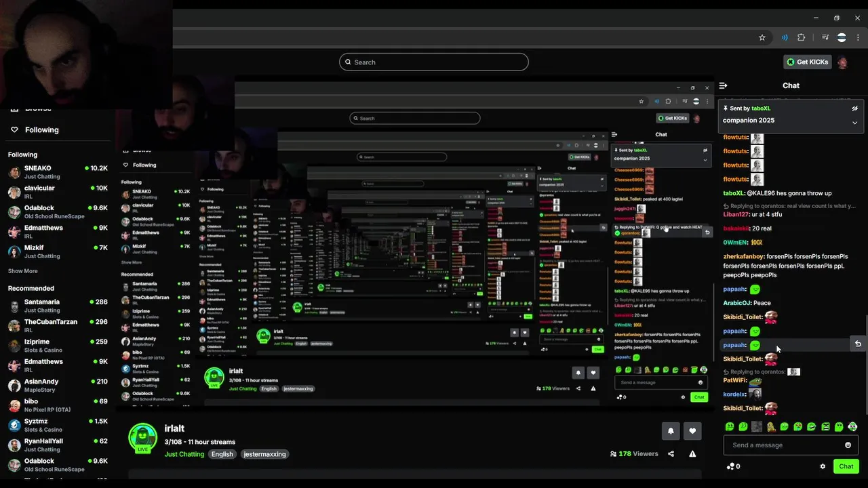This screenshot has height=488, width=868.
Task: Select the jestermaxxing tag
Action: 265,454
